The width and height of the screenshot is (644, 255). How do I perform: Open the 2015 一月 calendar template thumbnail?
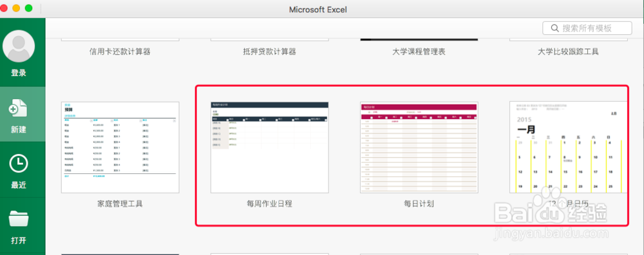pos(569,147)
